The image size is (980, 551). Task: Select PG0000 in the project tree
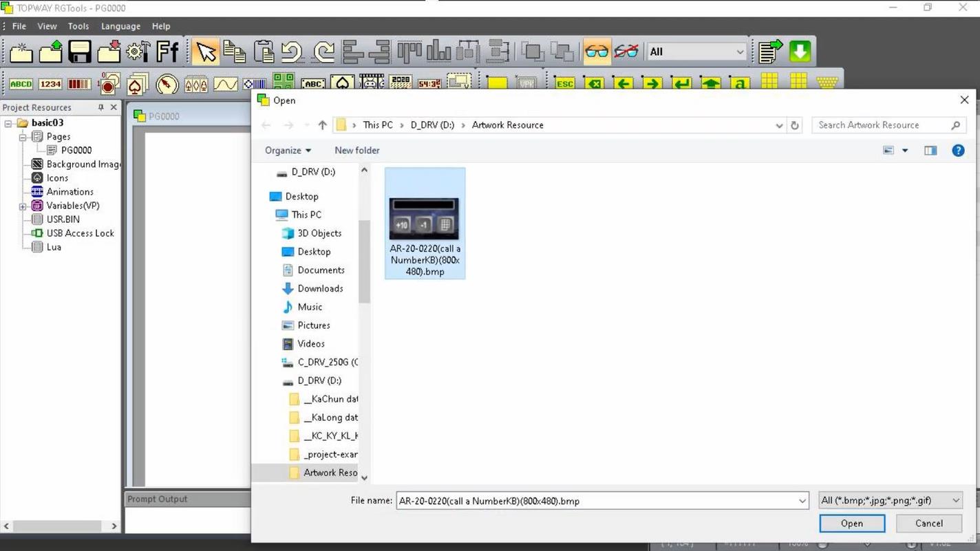[76, 150]
